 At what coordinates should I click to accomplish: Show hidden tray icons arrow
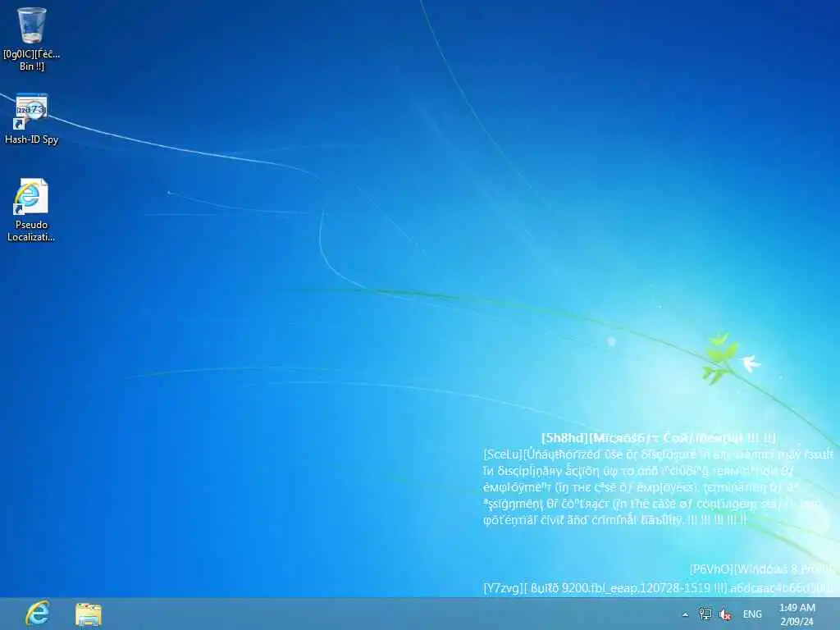[685, 614]
